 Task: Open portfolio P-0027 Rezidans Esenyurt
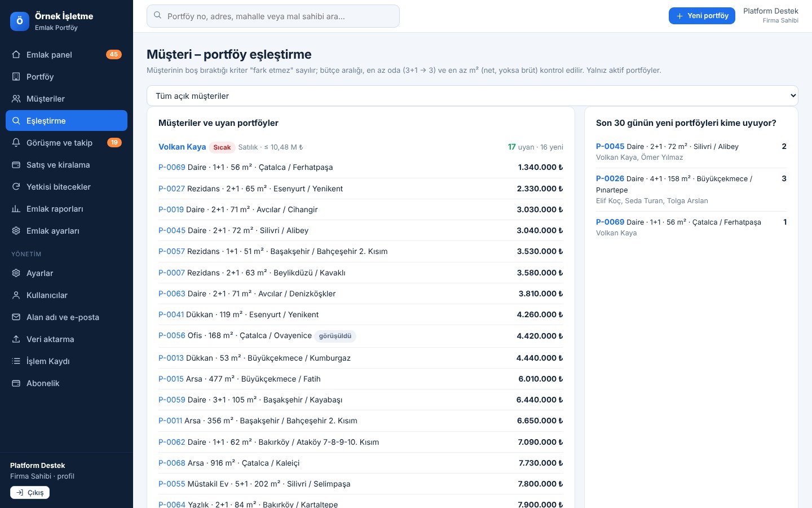[x=171, y=189]
